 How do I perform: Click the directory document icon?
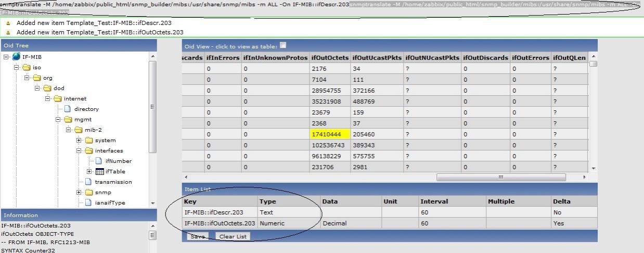click(68, 109)
